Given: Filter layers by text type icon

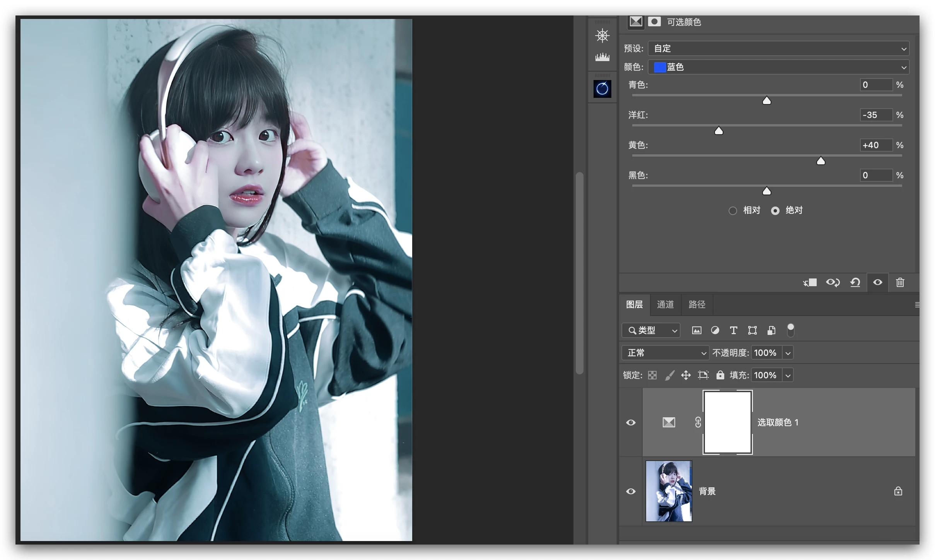Looking at the screenshot, I should pyautogui.click(x=733, y=330).
